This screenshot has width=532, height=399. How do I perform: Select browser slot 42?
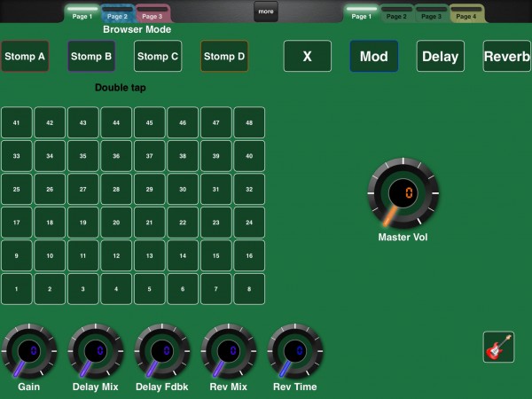tap(50, 123)
